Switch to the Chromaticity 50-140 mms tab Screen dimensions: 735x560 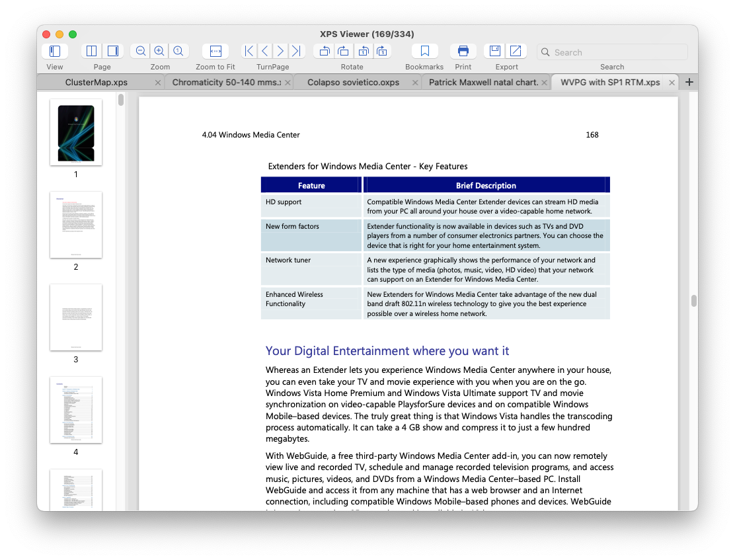click(227, 82)
